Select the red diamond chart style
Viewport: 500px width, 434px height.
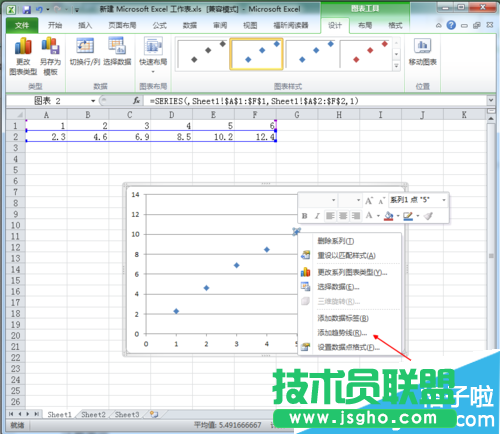(x=365, y=54)
